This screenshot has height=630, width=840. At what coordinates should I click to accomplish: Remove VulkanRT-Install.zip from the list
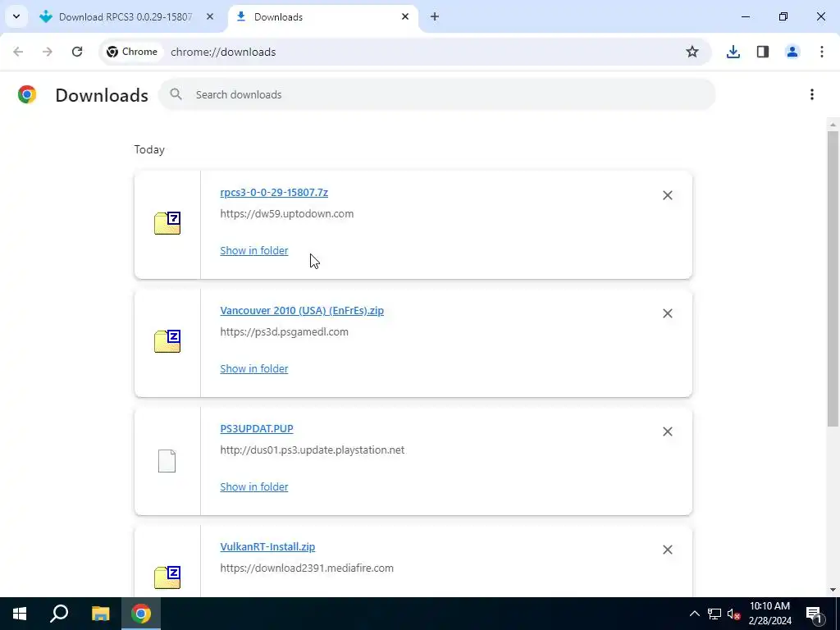(x=668, y=550)
